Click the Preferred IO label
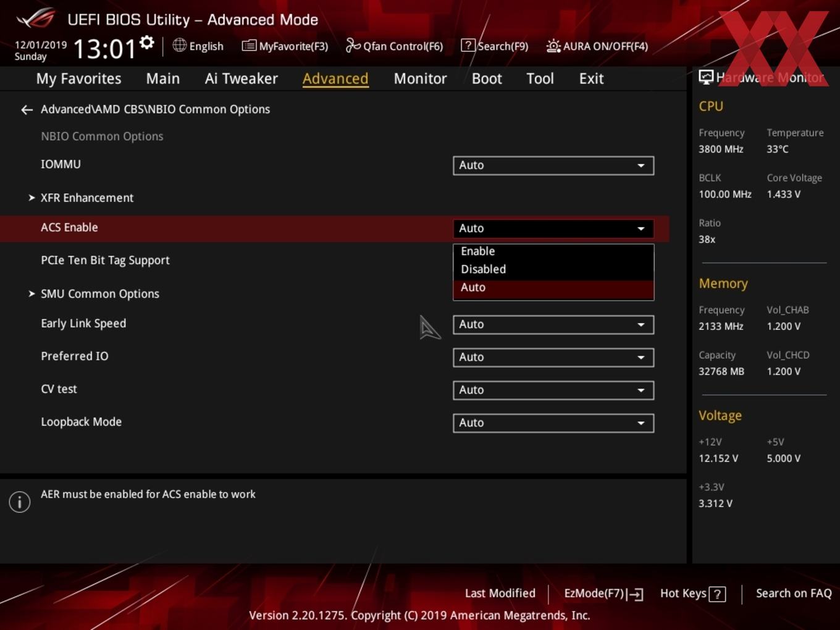Image resolution: width=840 pixels, height=630 pixels. [x=75, y=356]
